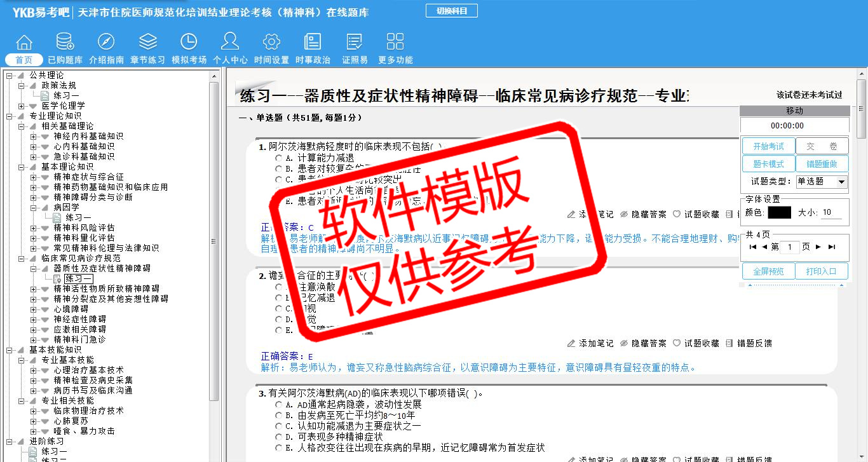Click the black font color swatch
The width and height of the screenshot is (868, 462).
tap(779, 213)
